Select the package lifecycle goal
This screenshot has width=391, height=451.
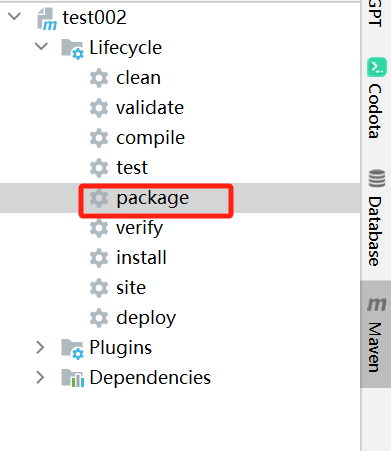click(153, 199)
